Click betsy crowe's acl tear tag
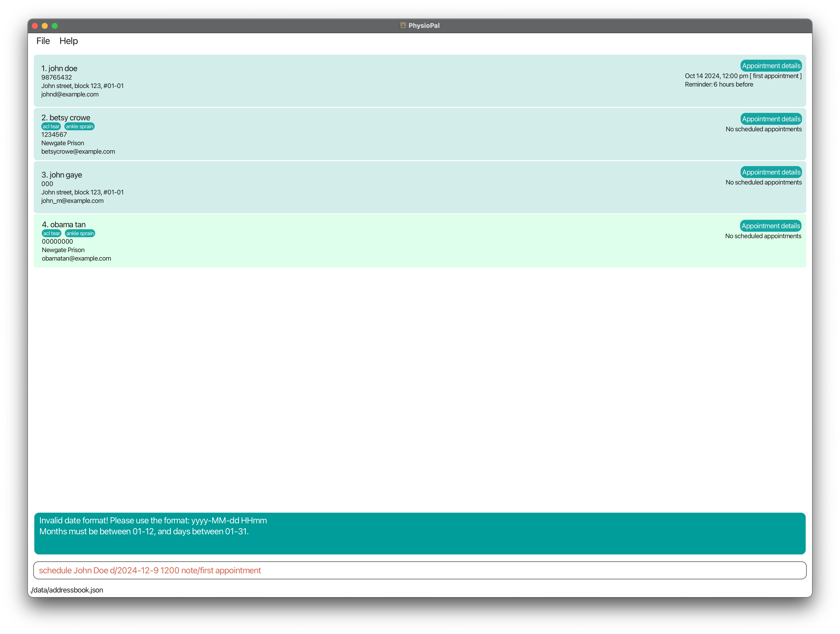Image resolution: width=840 pixels, height=634 pixels. point(51,127)
